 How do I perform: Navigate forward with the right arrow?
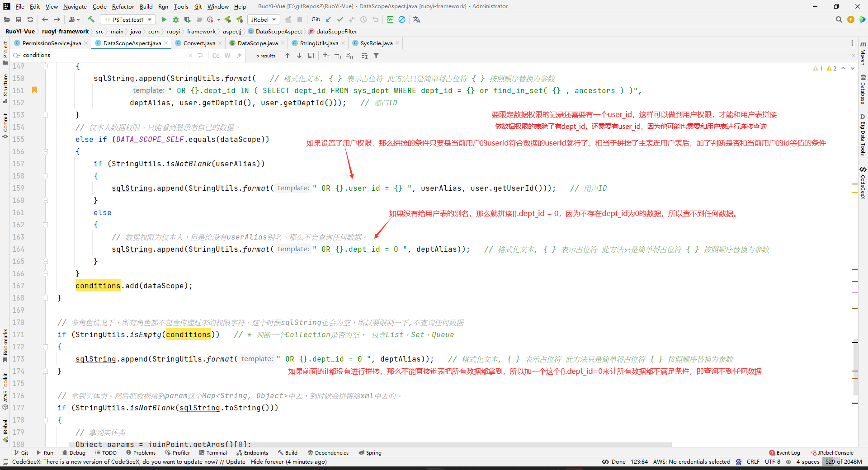tap(57, 19)
